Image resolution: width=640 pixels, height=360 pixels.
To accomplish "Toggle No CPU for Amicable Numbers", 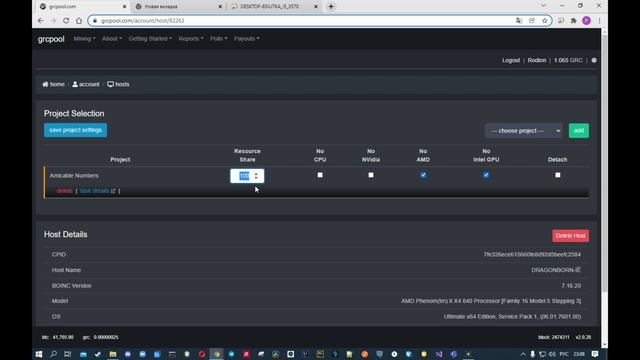I will coord(320,175).
